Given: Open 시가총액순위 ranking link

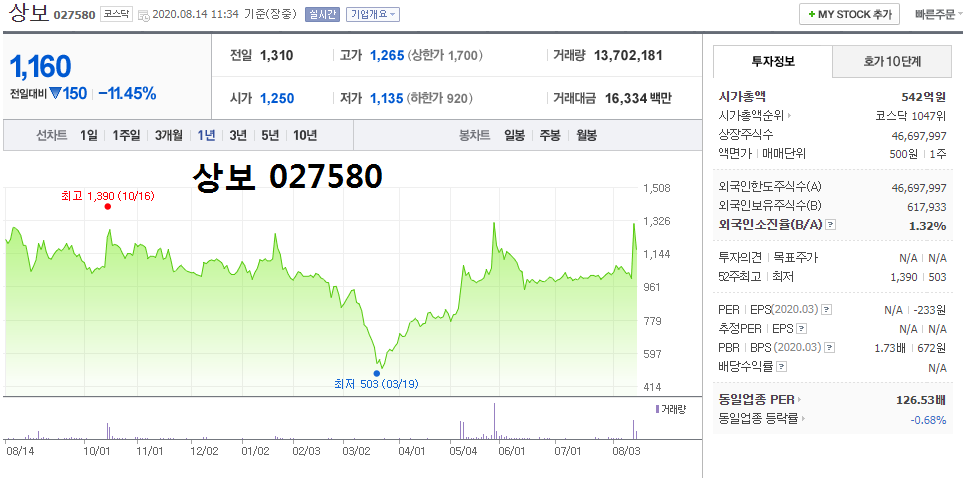Looking at the screenshot, I should coord(755,115).
